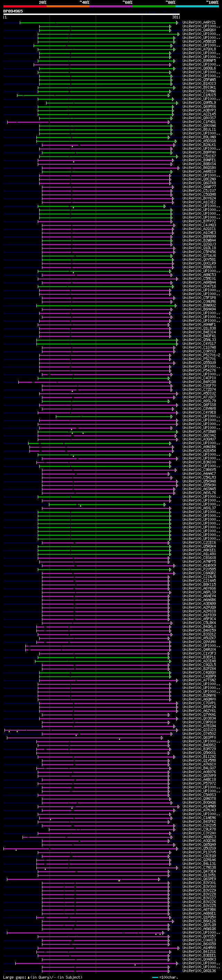
Task: Select the UniRef100_Q3IU23 entry
Action: [x=199, y=730]
